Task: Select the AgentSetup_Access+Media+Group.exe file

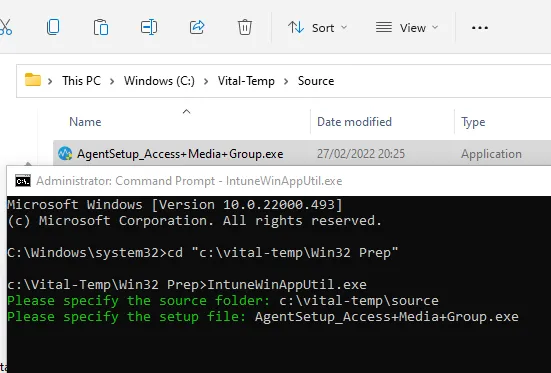Action: [x=180, y=154]
